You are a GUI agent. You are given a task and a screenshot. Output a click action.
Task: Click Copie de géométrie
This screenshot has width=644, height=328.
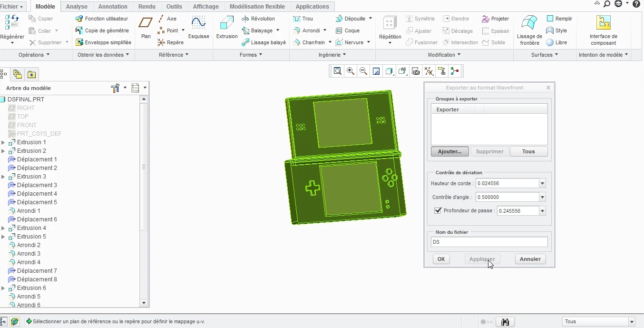coord(102,30)
